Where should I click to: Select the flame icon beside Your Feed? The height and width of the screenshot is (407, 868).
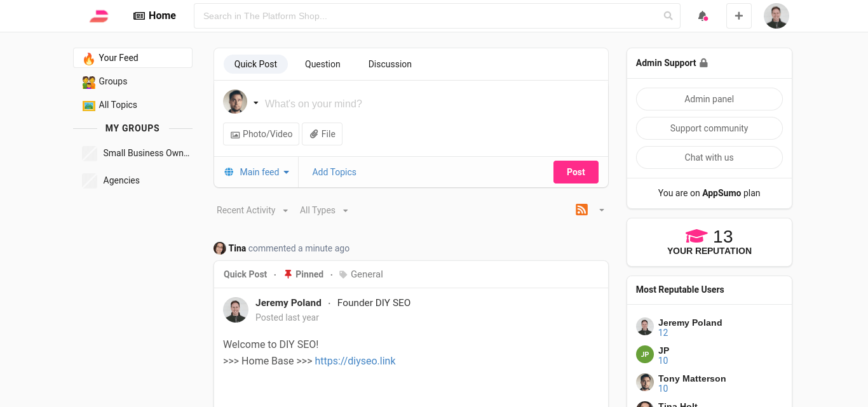coord(88,58)
